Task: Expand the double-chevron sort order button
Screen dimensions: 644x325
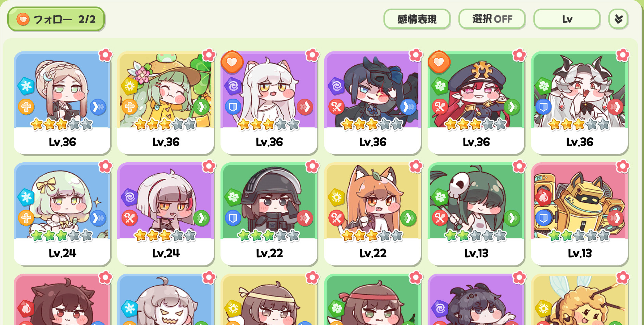Action: [x=618, y=19]
